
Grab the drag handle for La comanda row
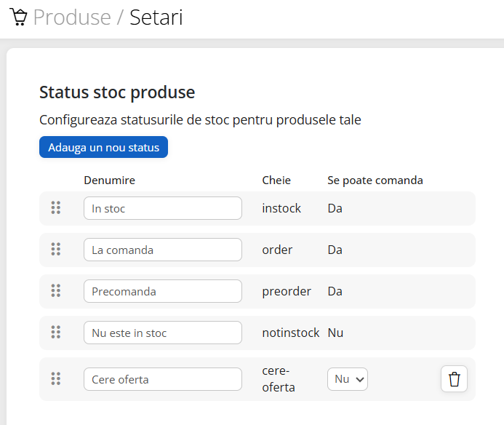tap(56, 250)
